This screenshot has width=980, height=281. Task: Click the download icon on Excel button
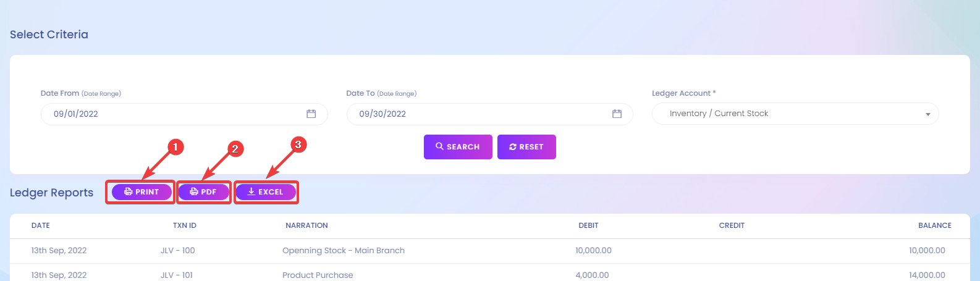[x=251, y=192]
